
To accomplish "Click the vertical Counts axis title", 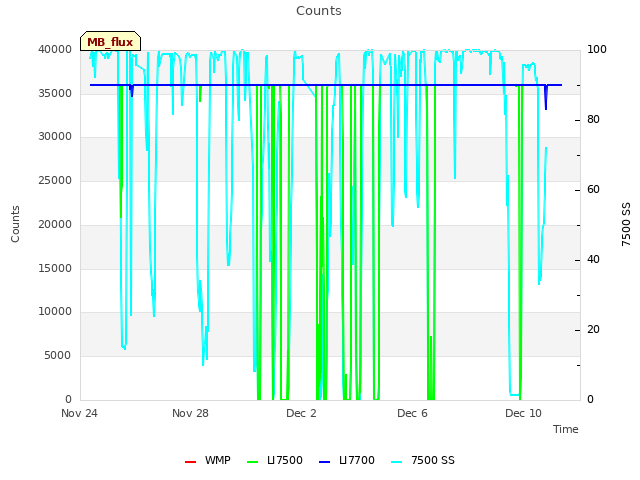I will click(15, 224).
